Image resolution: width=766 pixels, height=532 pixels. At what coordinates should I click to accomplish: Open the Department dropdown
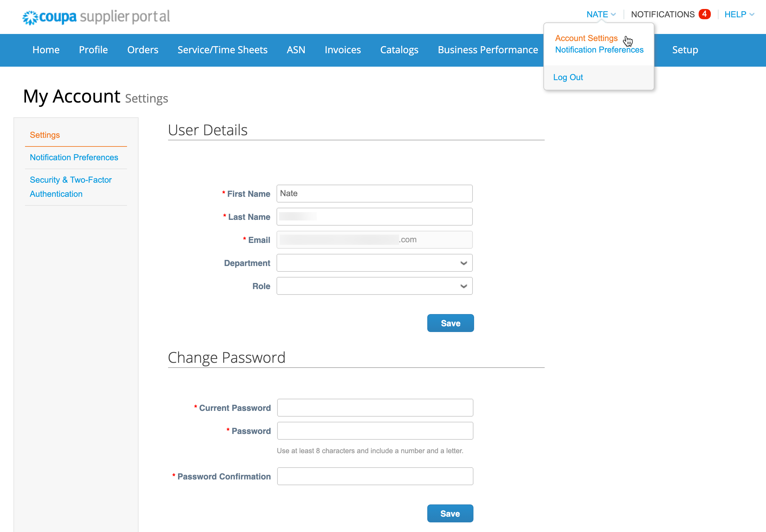[x=374, y=263]
